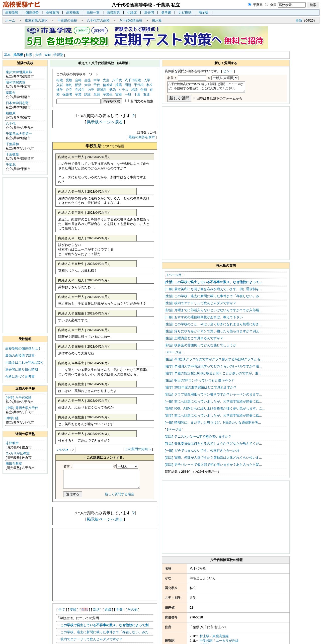Open the 東葉高速線 line link

[x=220, y=636]
